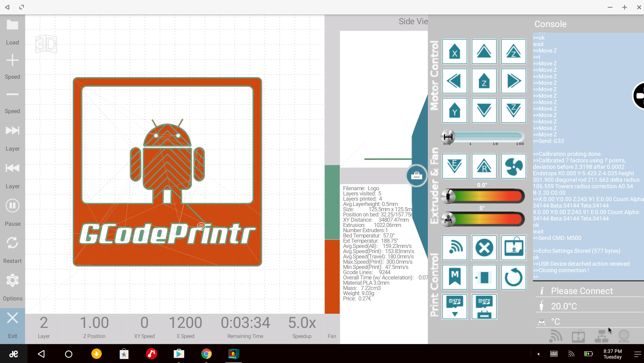644x363 pixels.
Task: Move the print head up with the arrow
Action: pos(484,51)
